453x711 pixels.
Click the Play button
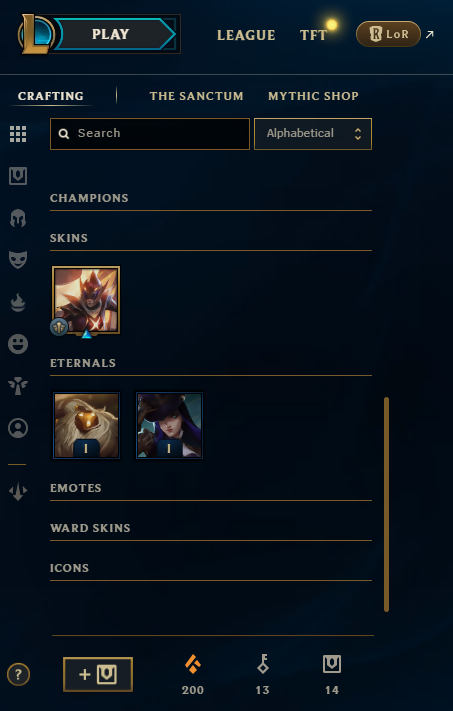tap(111, 34)
